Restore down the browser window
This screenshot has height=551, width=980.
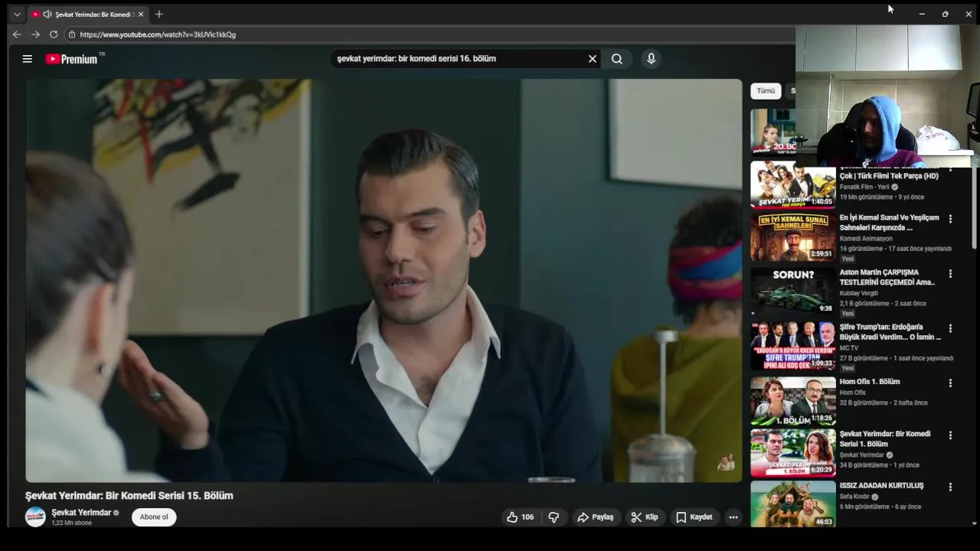coord(945,14)
